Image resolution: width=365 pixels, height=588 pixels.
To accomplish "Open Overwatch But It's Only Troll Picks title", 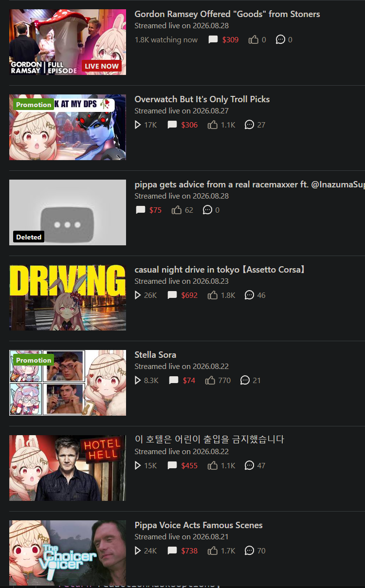I will click(x=202, y=99).
